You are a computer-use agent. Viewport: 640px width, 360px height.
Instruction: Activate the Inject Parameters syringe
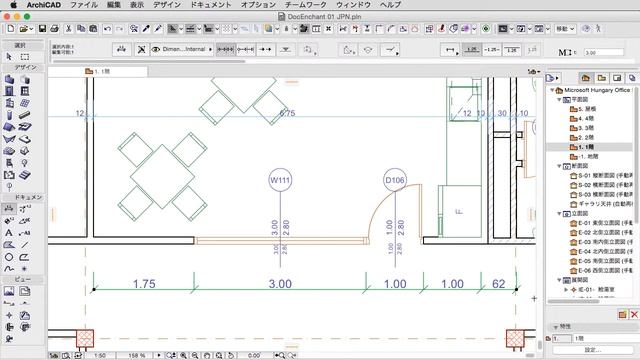click(x=158, y=29)
